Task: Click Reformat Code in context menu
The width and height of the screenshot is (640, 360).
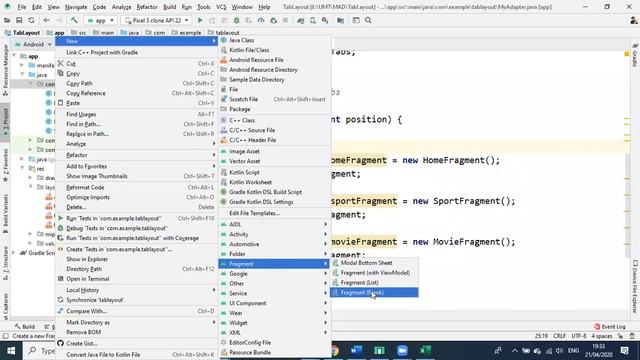Action: click(137, 187)
